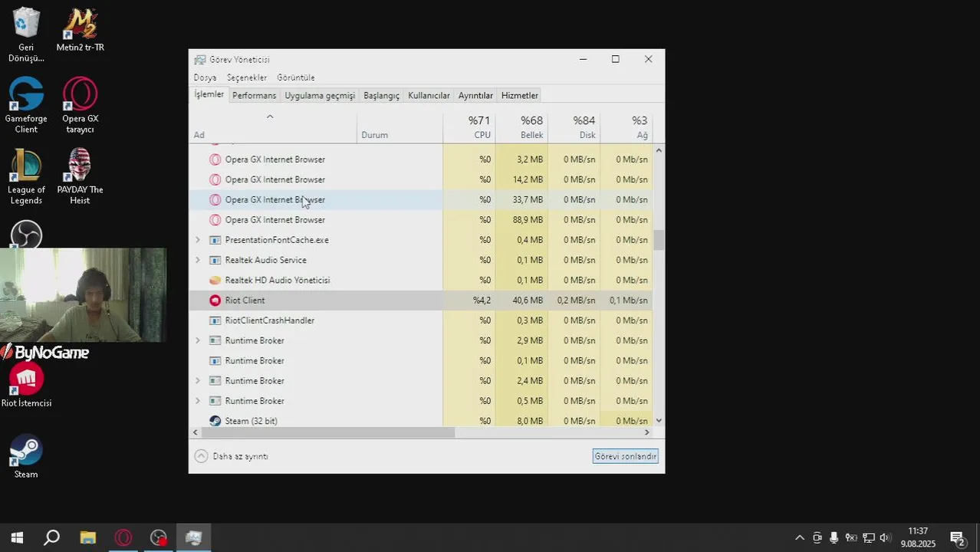Select Opera GX row with 14,2 MB
This screenshot has width=980, height=552.
coord(421,179)
